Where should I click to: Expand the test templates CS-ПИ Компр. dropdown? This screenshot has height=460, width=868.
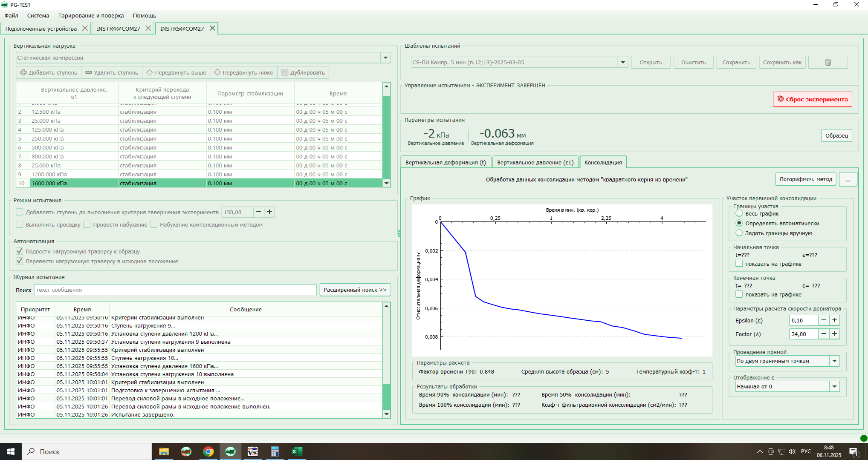pyautogui.click(x=623, y=62)
